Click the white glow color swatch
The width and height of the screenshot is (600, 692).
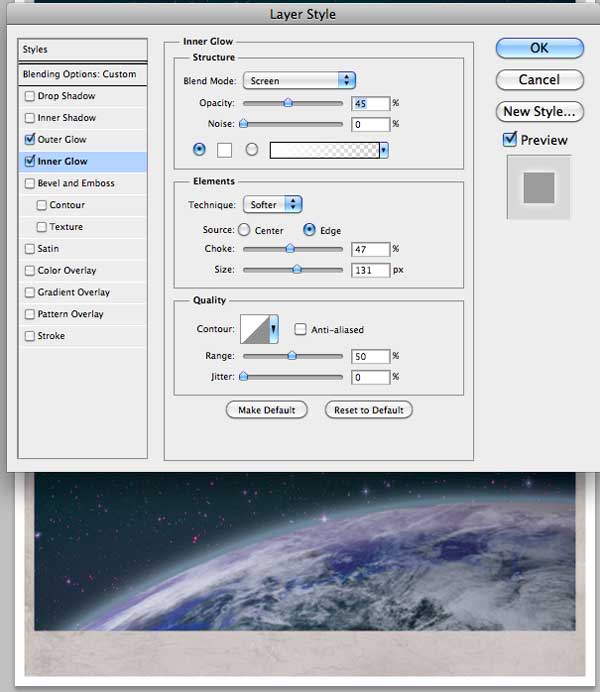coord(224,150)
